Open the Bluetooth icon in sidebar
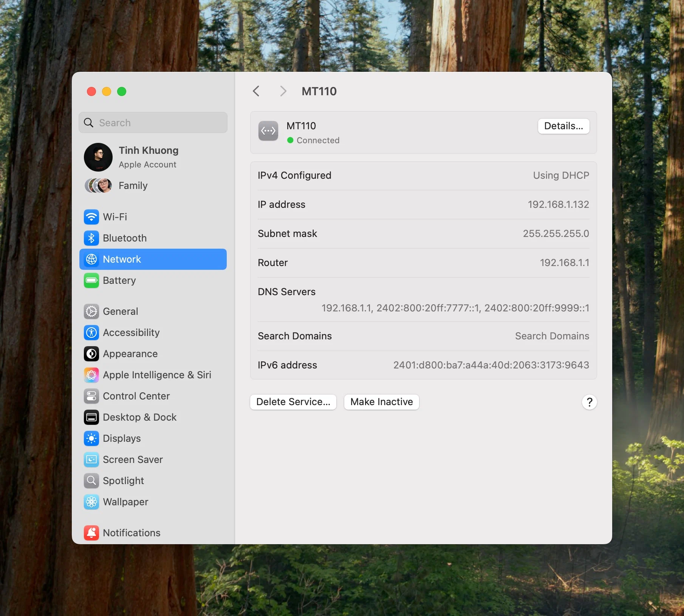The image size is (684, 616). click(x=91, y=238)
